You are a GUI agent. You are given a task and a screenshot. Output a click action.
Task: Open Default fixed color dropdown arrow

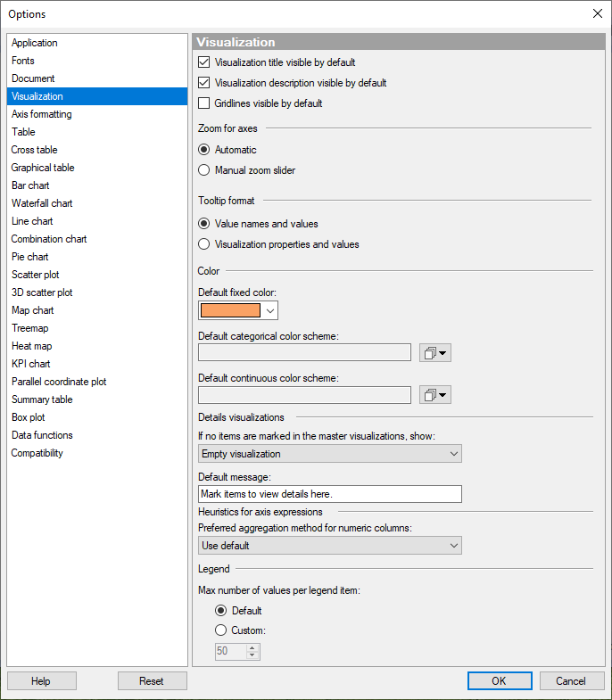click(270, 310)
